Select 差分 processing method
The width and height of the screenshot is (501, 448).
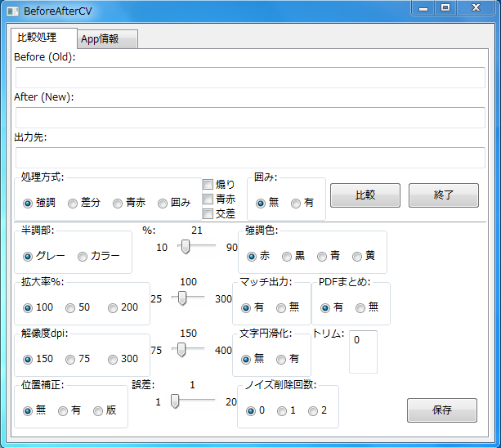(84, 203)
